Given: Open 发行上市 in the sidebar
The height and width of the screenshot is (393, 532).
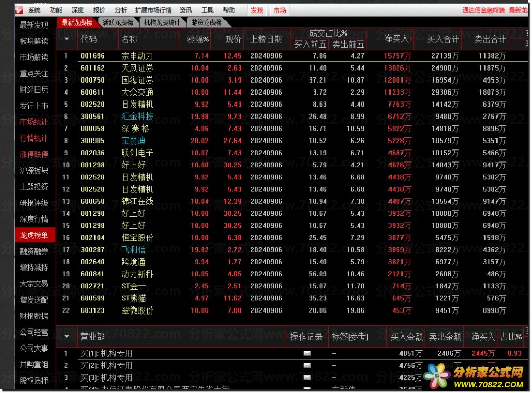Looking at the screenshot, I should (34, 106).
